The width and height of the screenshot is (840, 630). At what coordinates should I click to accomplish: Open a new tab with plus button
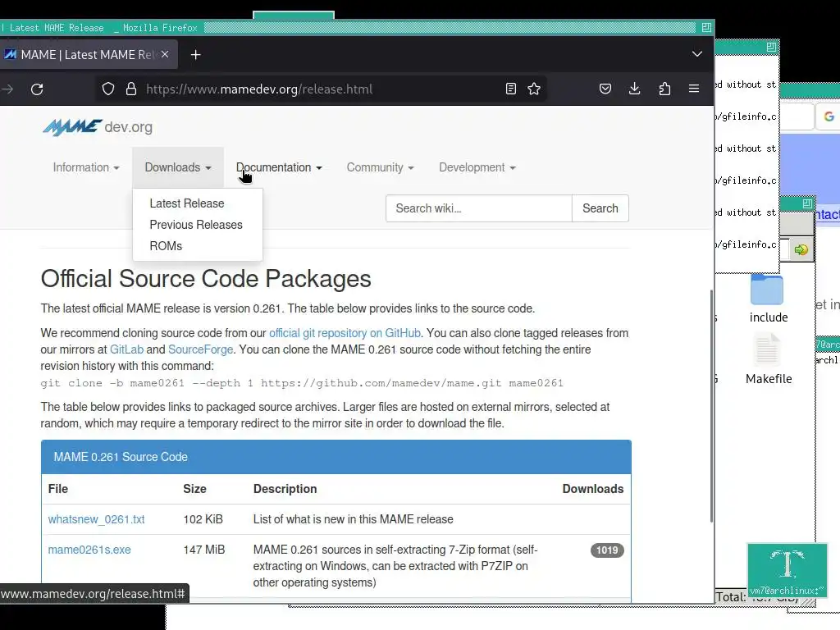coord(195,55)
